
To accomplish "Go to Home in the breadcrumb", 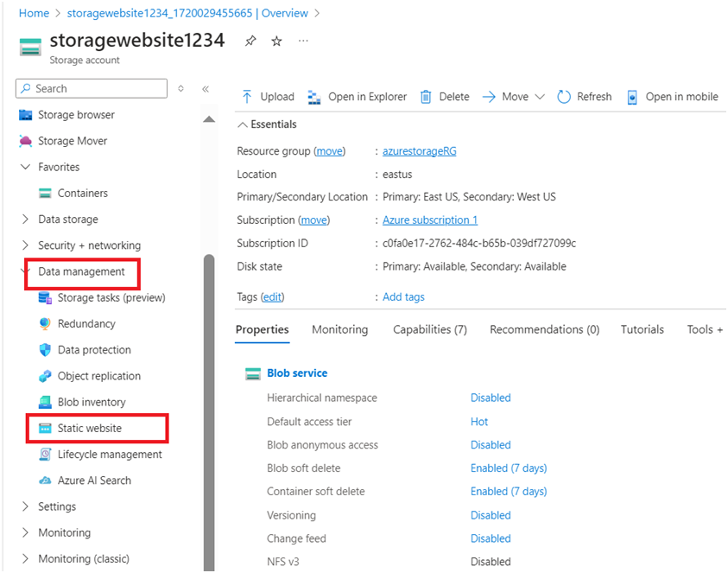I will (34, 13).
